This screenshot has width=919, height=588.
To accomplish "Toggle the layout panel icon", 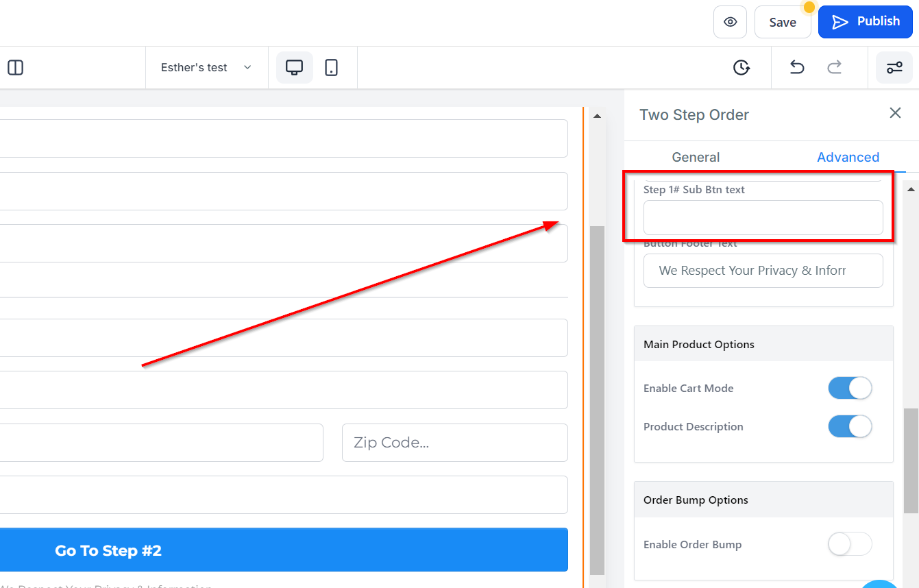I will [x=15, y=67].
